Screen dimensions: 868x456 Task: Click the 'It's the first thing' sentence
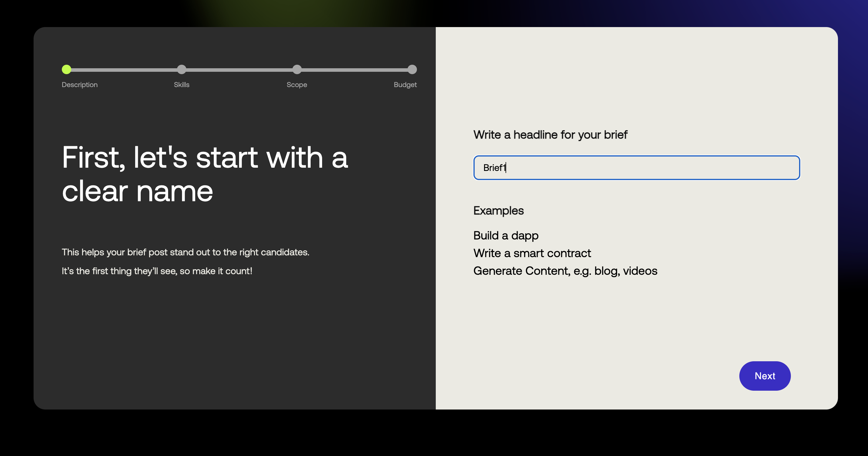(x=157, y=271)
